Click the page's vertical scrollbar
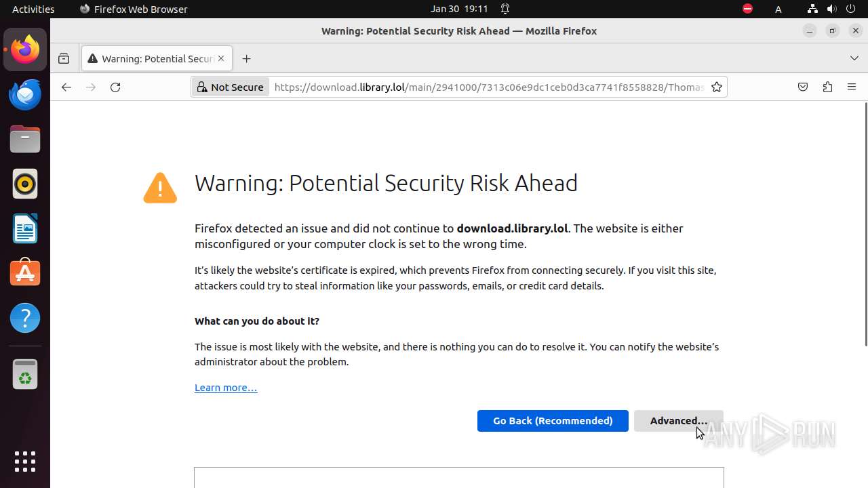Viewport: 868px width, 488px height. (x=865, y=224)
